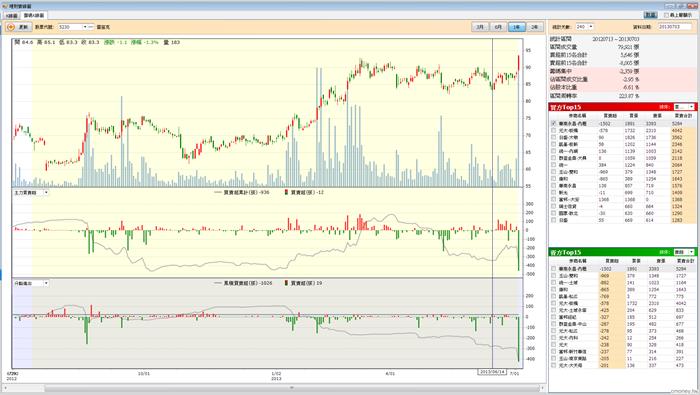700x395 pixels.
Task: Check the 1283-total row box in red Top15 panel
Action: point(554,220)
